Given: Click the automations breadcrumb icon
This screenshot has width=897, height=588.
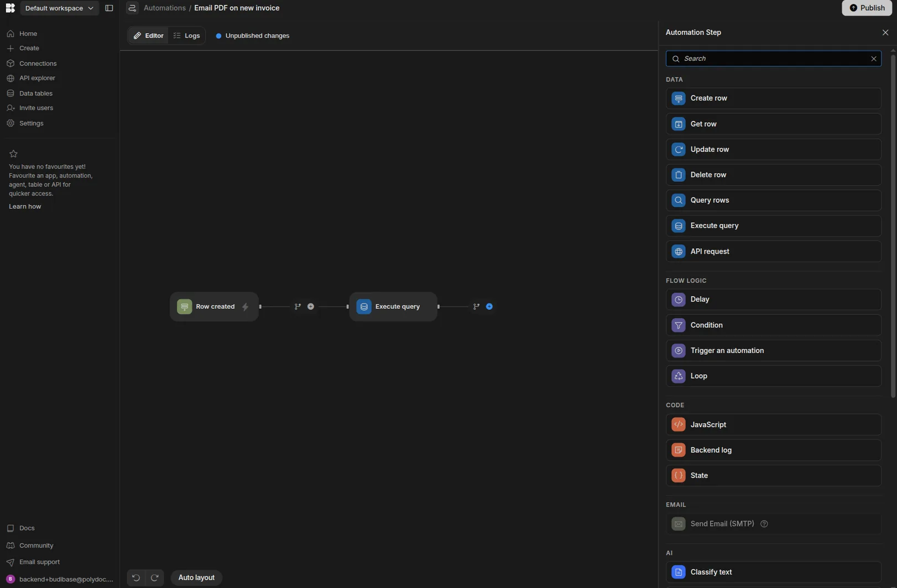Looking at the screenshot, I should click(132, 8).
